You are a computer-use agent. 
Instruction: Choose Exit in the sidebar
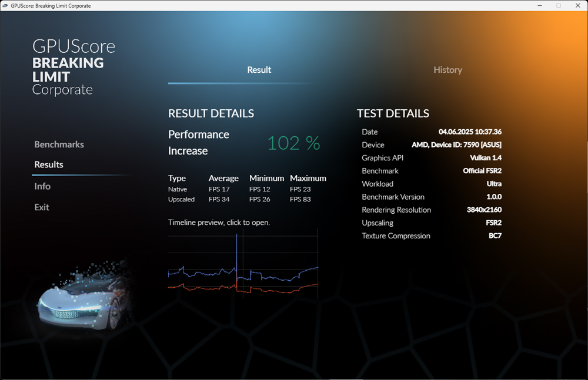[42, 207]
